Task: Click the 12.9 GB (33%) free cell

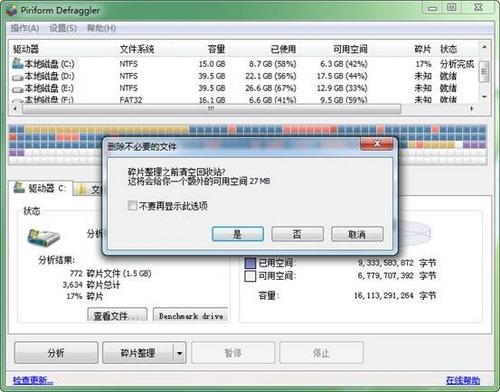Action: click(x=342, y=88)
